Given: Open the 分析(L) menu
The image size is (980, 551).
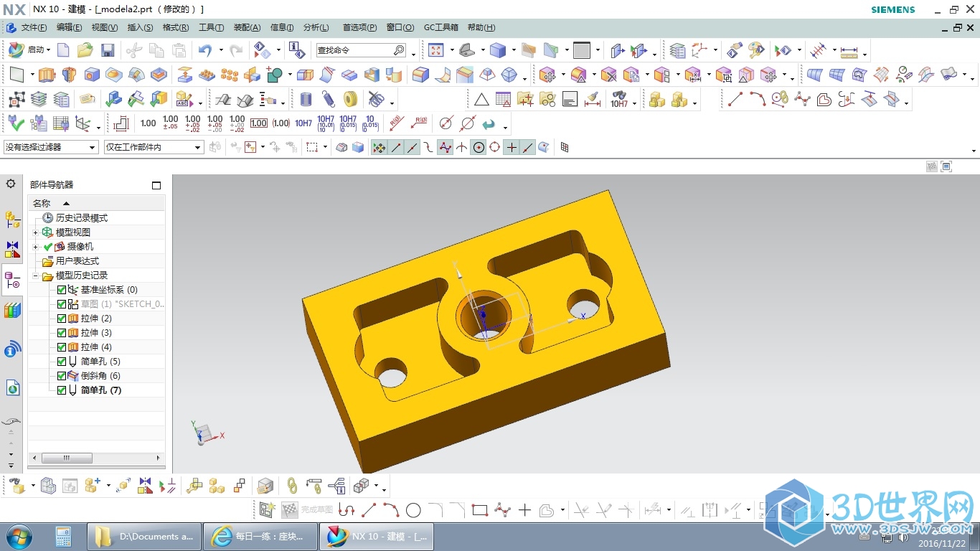Looking at the screenshot, I should (316, 27).
